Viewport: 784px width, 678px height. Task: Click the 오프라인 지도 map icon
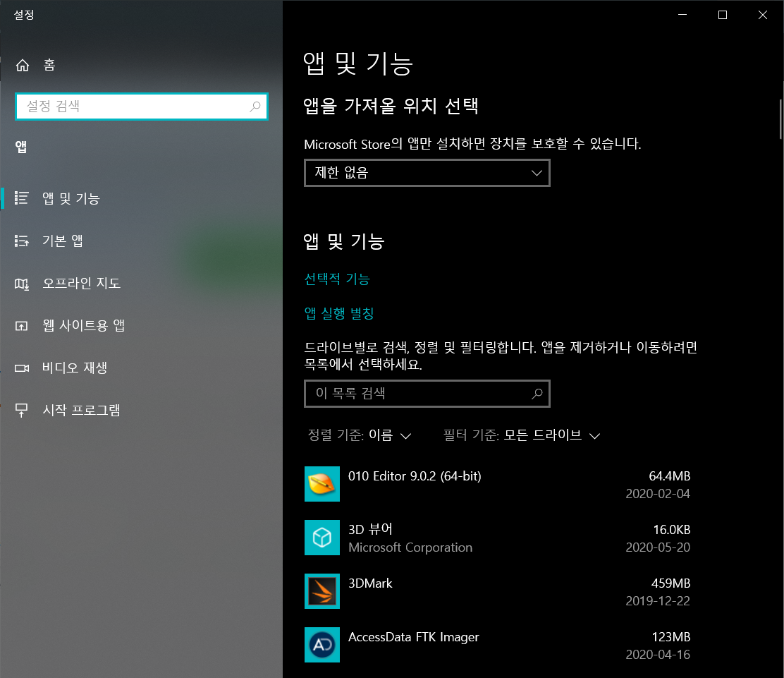coord(21,283)
